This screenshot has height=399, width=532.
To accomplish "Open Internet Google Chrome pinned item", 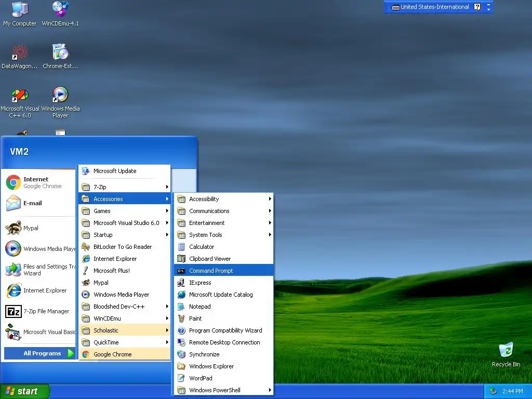I will pos(38,182).
